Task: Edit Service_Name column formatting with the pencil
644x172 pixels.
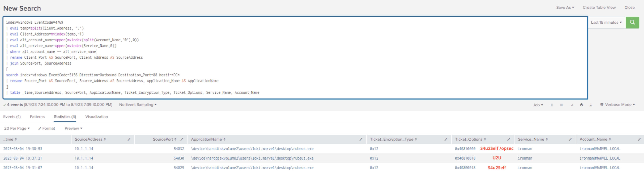Action: [570, 139]
